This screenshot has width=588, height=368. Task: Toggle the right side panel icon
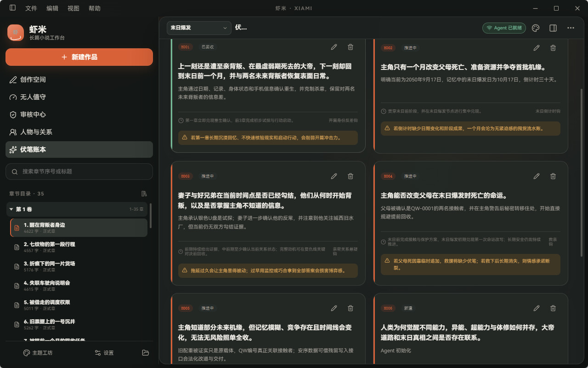pos(553,28)
